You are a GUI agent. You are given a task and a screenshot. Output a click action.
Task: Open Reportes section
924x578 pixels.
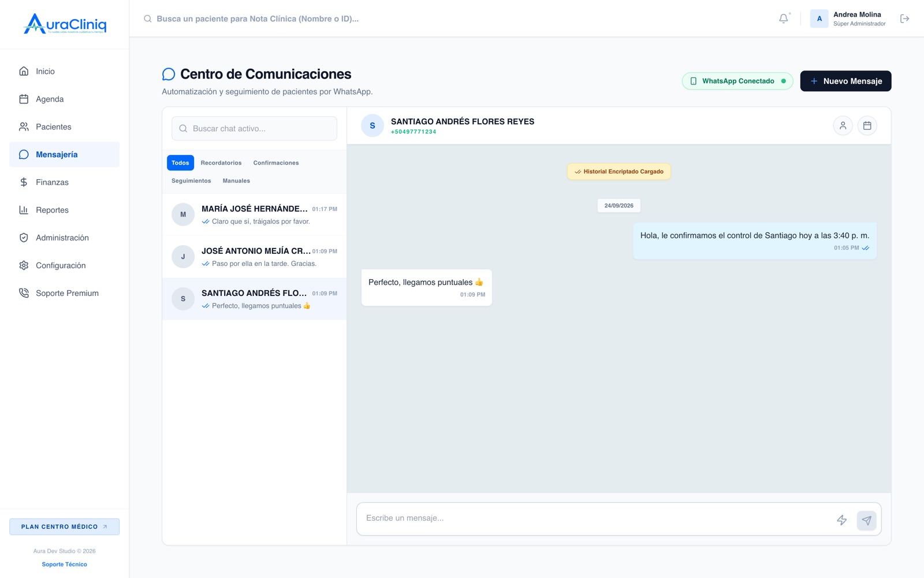click(65, 210)
